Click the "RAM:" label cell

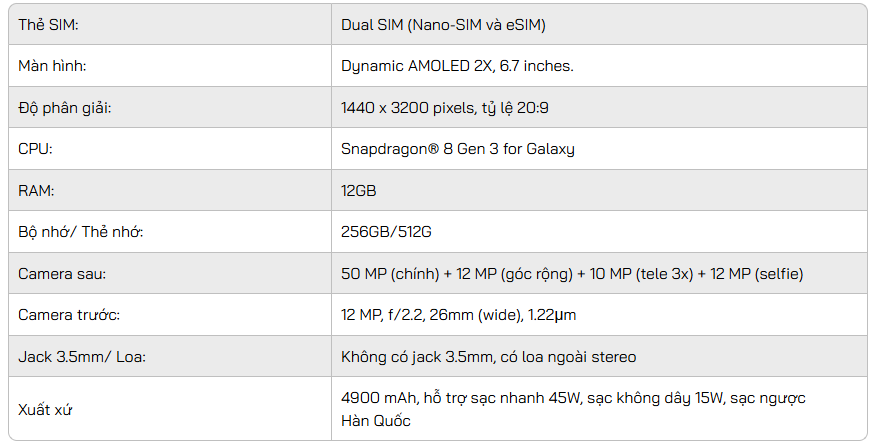pyautogui.click(x=37, y=190)
